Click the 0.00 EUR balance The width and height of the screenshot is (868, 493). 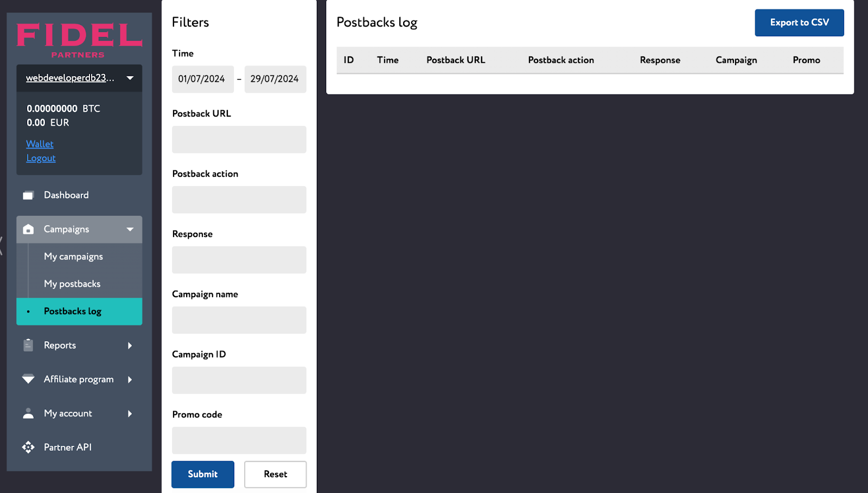(x=48, y=123)
